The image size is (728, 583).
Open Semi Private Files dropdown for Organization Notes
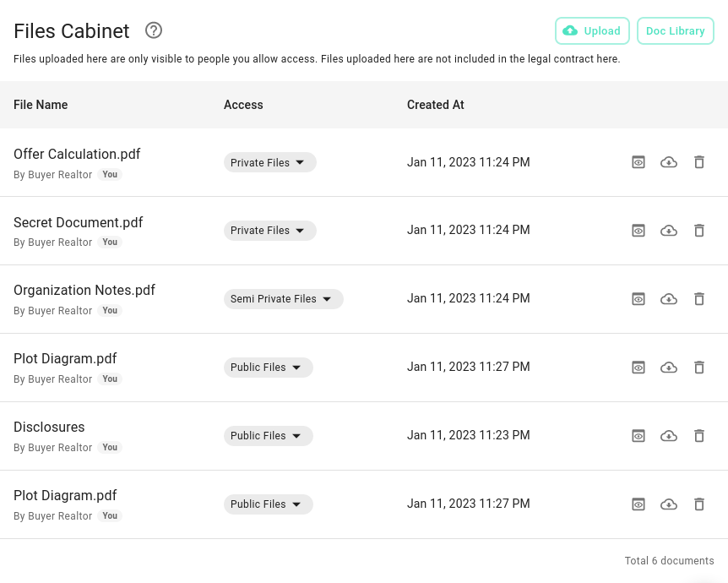[283, 298]
